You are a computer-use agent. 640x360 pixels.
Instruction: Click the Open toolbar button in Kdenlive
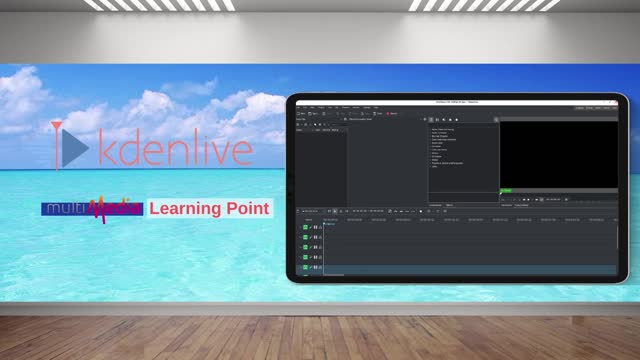coord(313,113)
